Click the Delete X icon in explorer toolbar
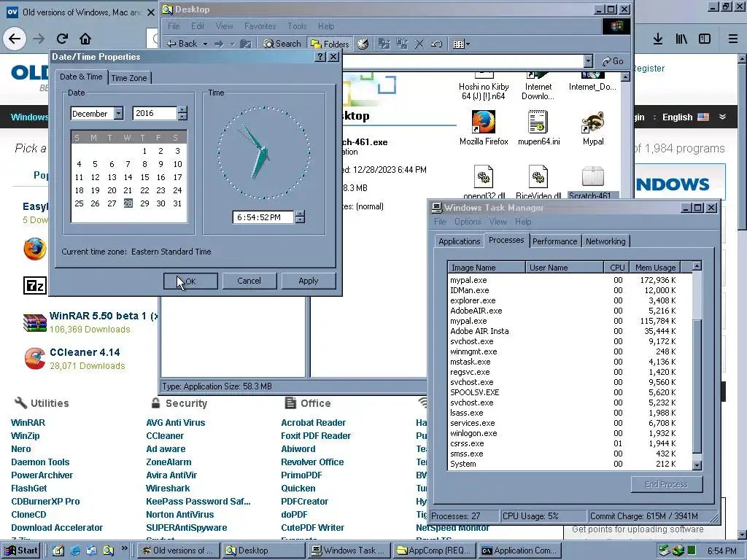 coord(419,44)
